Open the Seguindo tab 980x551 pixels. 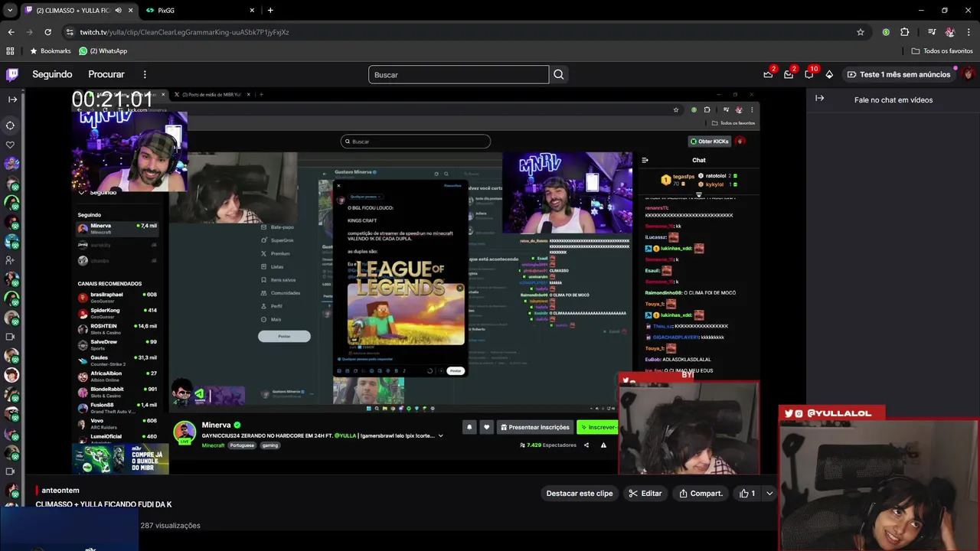[x=52, y=74]
